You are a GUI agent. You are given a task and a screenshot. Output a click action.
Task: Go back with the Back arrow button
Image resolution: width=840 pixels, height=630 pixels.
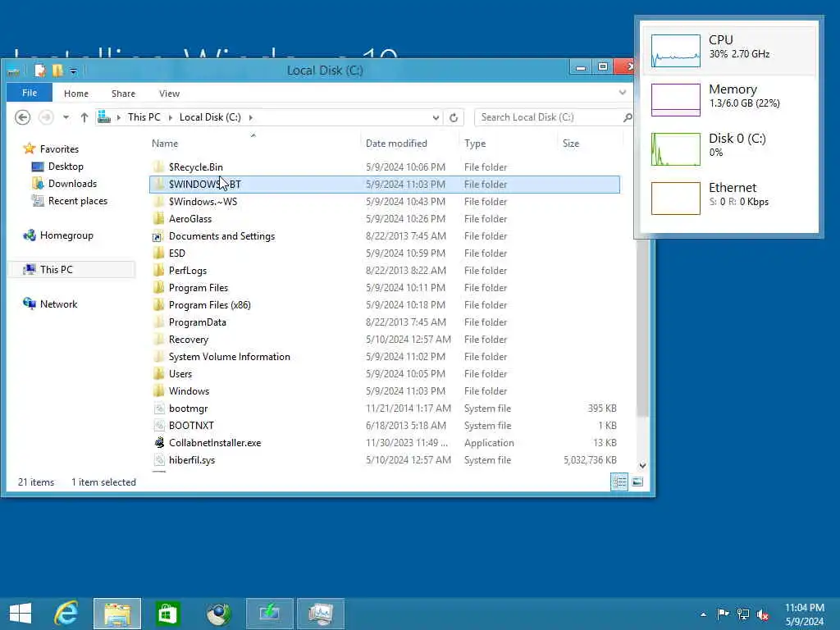coord(22,117)
